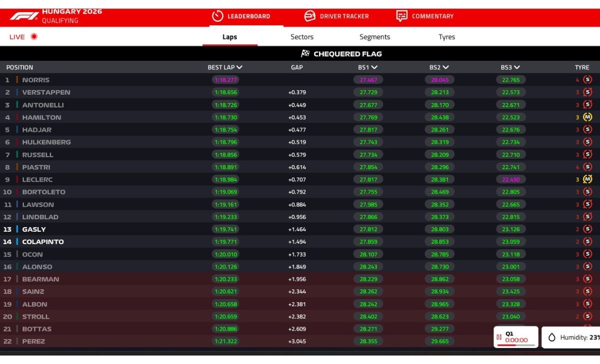Expand the BS3 column dropdown

click(x=517, y=67)
